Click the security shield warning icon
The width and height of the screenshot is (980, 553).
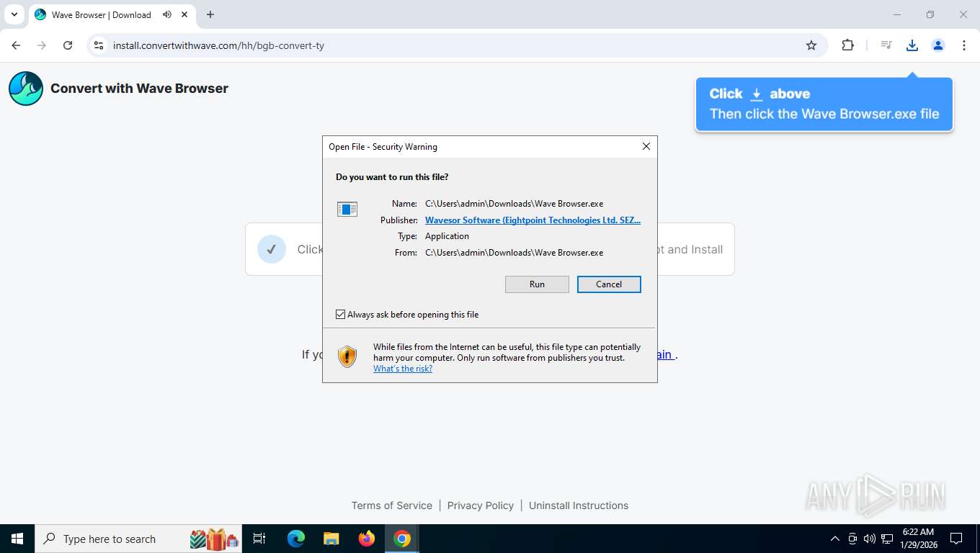347,356
